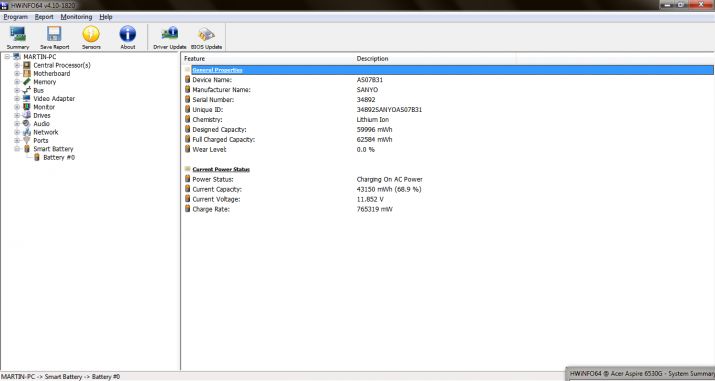Click the Designed Capacity value 59996 mWh

point(374,129)
